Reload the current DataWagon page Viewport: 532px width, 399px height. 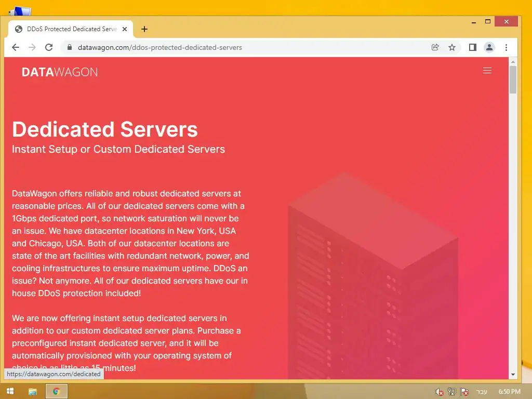coord(49,47)
